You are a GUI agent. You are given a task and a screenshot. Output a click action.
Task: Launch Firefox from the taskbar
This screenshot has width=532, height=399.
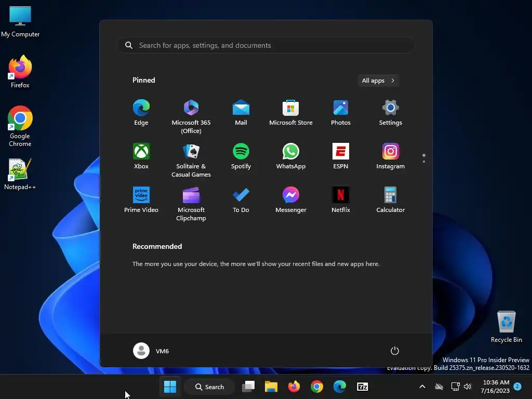click(294, 387)
